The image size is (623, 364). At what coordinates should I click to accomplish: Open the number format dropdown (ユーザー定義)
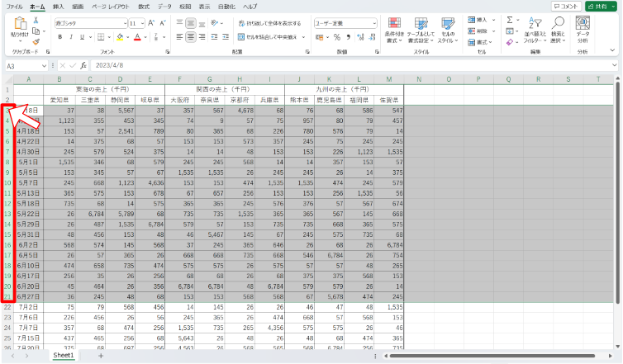pyautogui.click(x=374, y=23)
